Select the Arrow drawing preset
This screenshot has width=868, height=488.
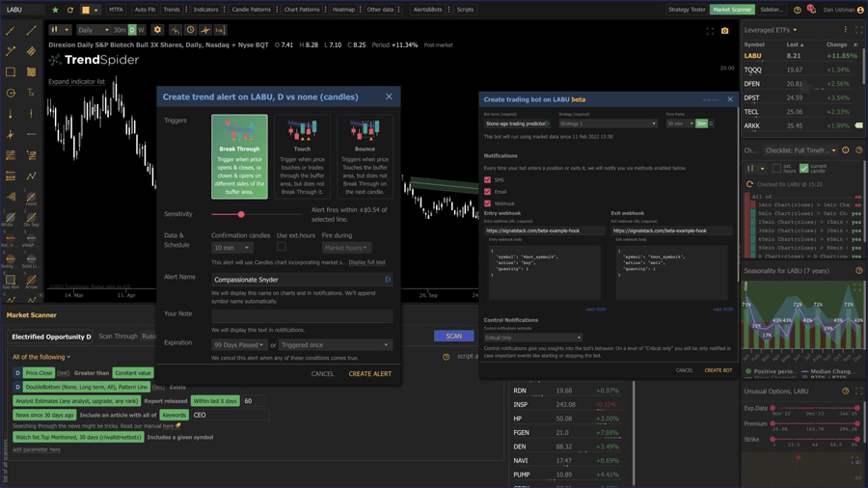click(31, 282)
